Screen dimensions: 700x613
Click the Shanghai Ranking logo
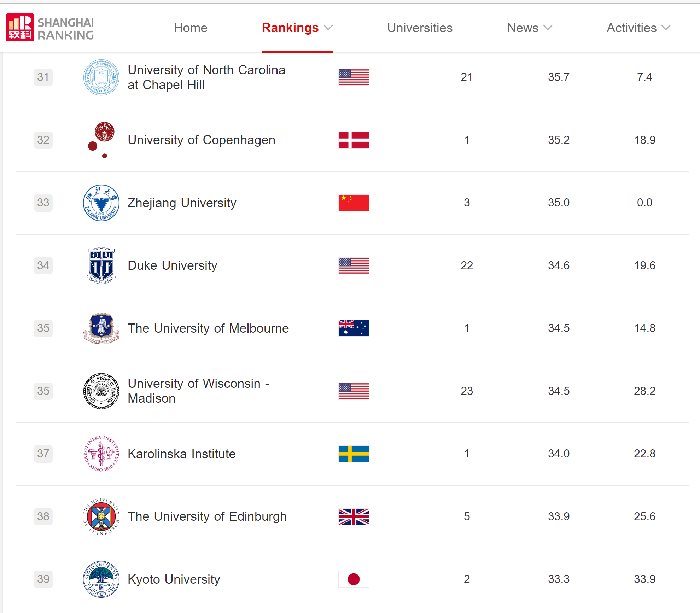50,28
